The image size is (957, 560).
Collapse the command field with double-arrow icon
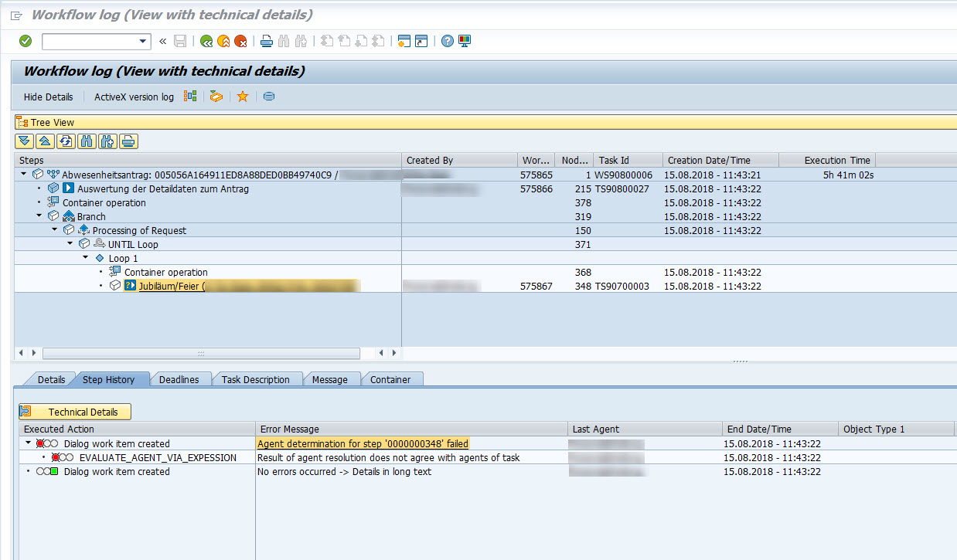tap(162, 42)
